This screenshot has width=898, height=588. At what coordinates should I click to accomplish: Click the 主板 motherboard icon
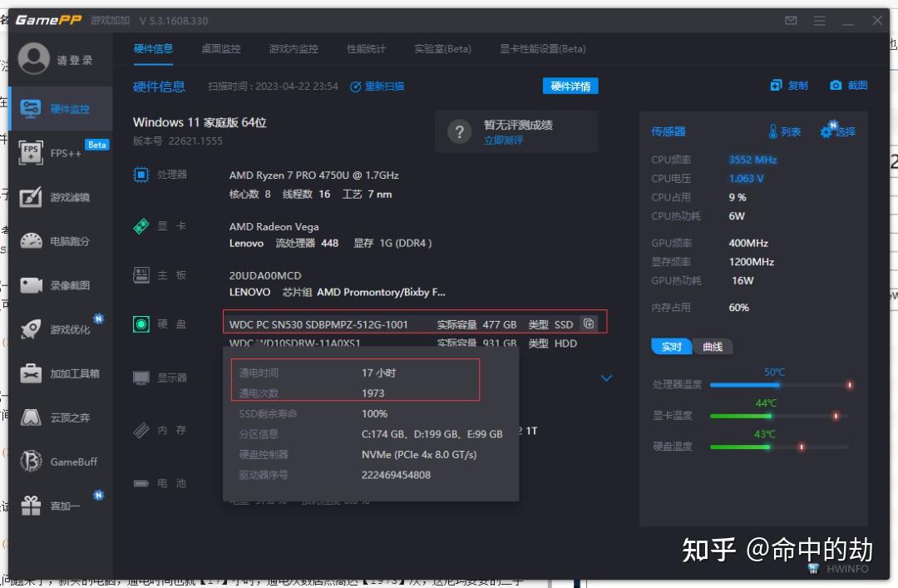141,275
